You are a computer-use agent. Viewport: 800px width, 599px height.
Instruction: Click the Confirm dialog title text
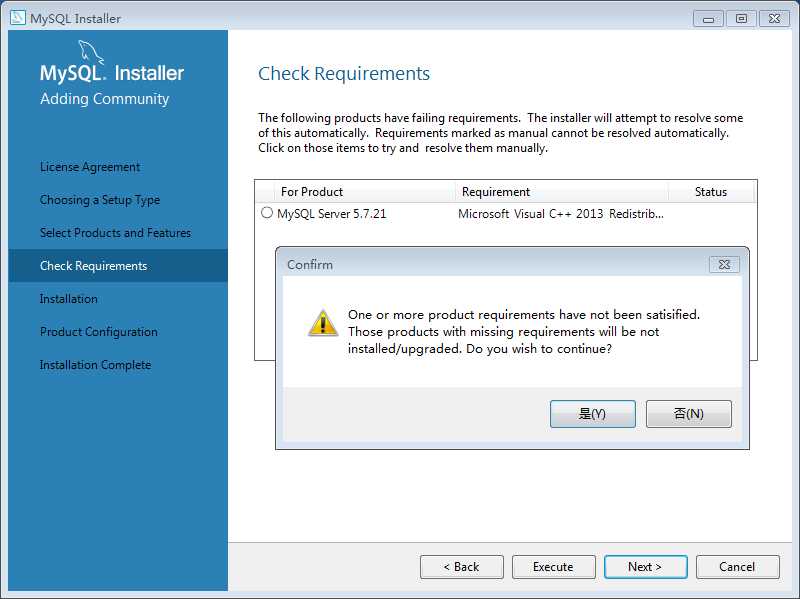coord(310,265)
